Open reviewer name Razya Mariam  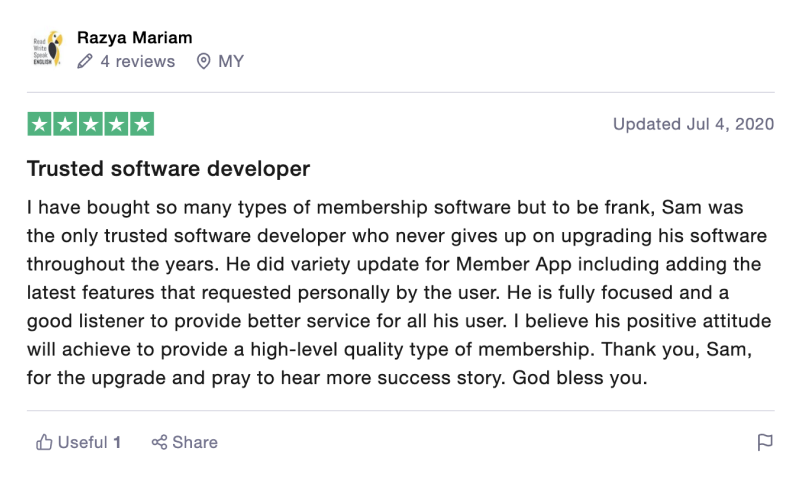135,38
